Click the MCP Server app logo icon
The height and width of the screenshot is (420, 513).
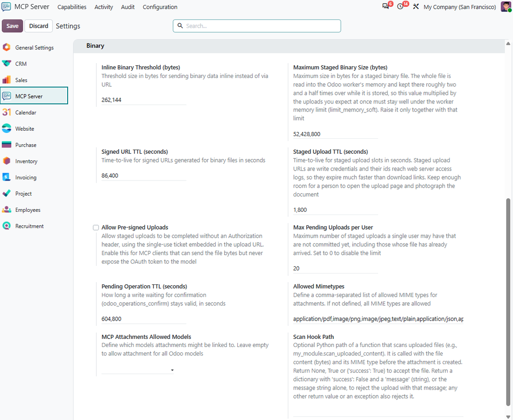(x=6, y=6)
